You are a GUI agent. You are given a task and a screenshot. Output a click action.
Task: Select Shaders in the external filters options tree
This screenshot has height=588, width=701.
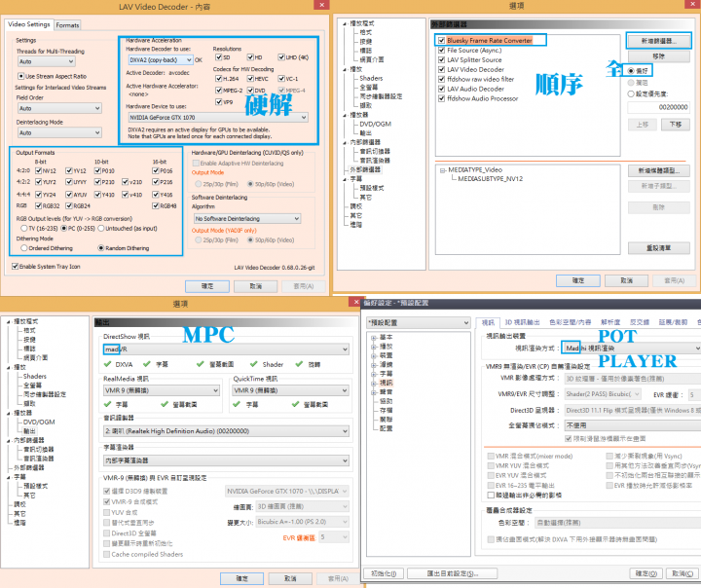coord(371,78)
